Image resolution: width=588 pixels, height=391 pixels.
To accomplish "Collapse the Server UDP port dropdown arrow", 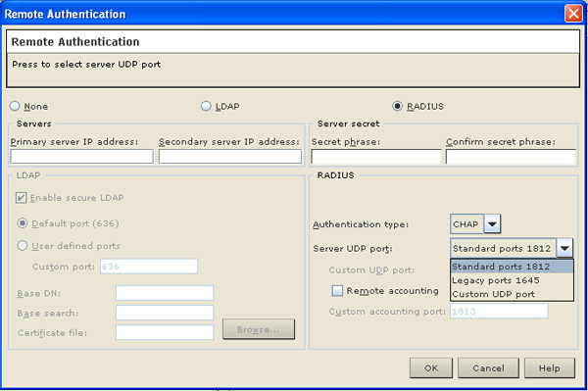I will pyautogui.click(x=564, y=248).
